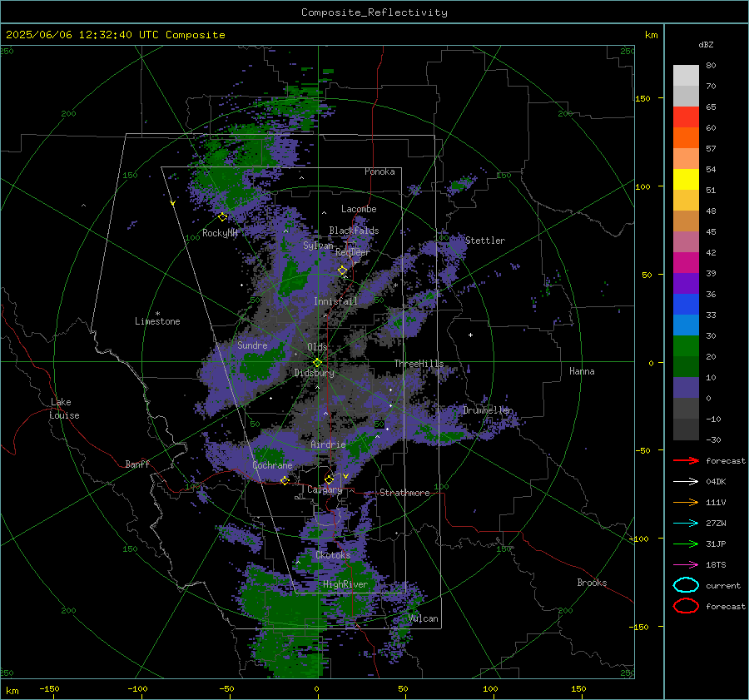Click the Olds city label
The width and height of the screenshot is (749, 700).
317,347
